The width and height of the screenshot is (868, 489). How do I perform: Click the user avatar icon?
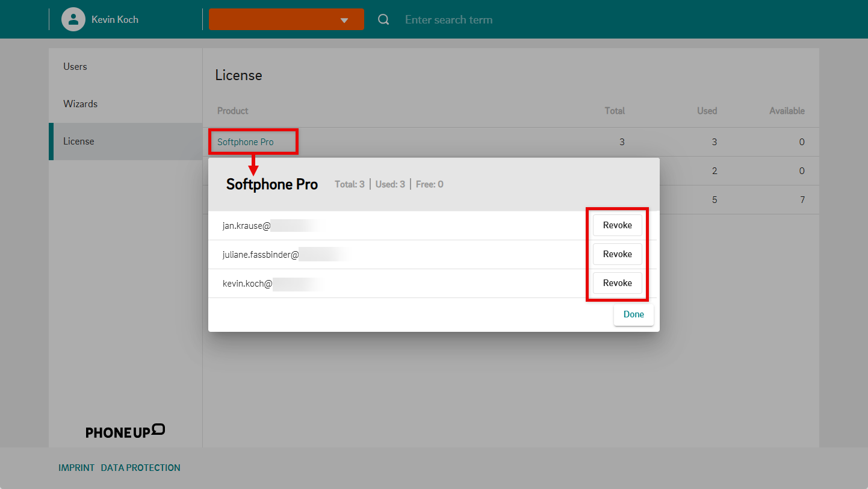tap(73, 19)
